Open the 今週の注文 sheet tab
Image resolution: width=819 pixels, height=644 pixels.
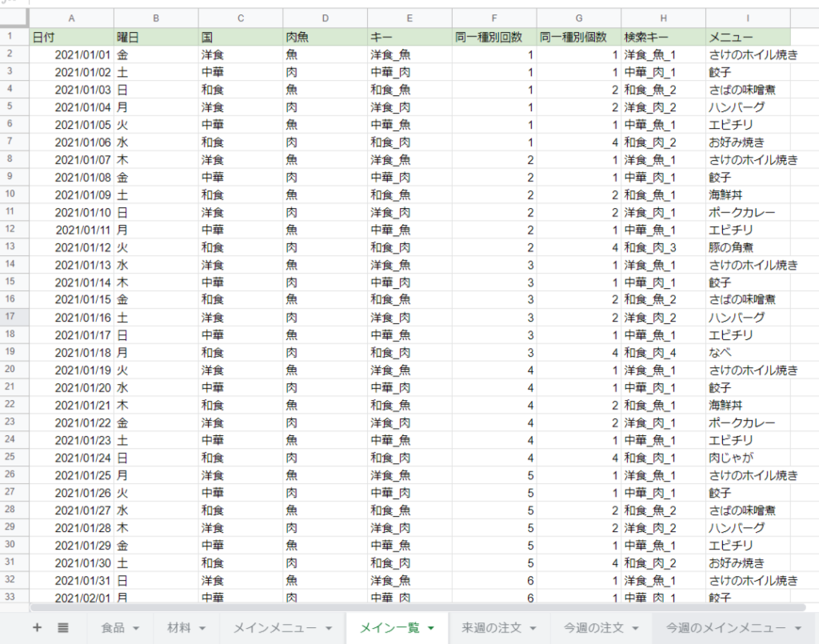tap(590, 628)
